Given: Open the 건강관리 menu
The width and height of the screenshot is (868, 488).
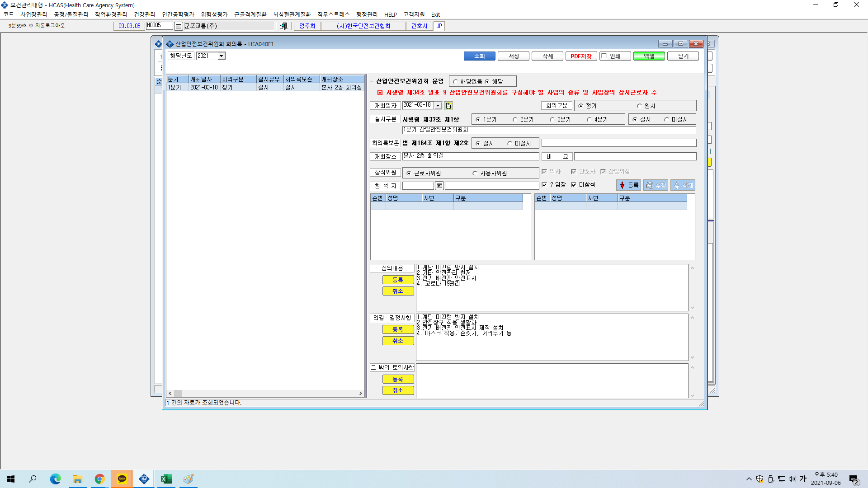Looking at the screenshot, I should click(x=144, y=14).
